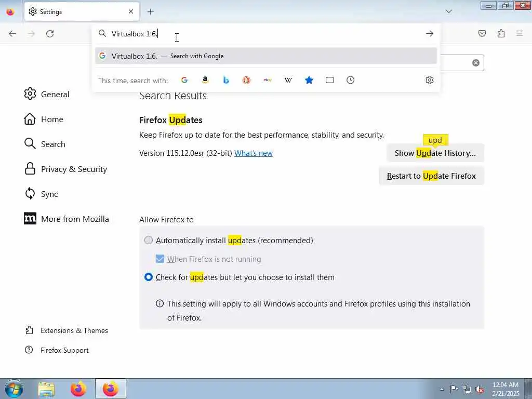
Task: Search history using the clock icon
Action: pyautogui.click(x=351, y=80)
